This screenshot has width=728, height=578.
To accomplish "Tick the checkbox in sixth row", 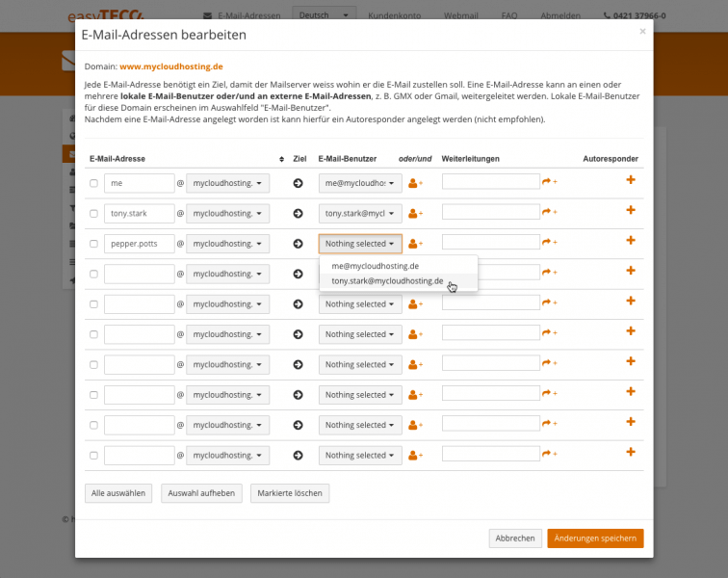I will click(x=93, y=334).
